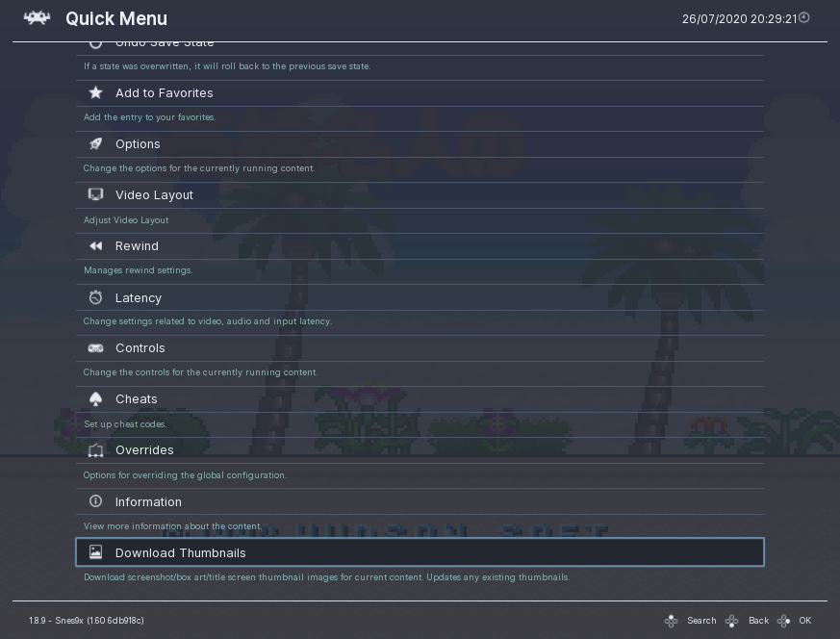Open the Information entry
Viewport: 840px width, 639px height.
[420, 501]
